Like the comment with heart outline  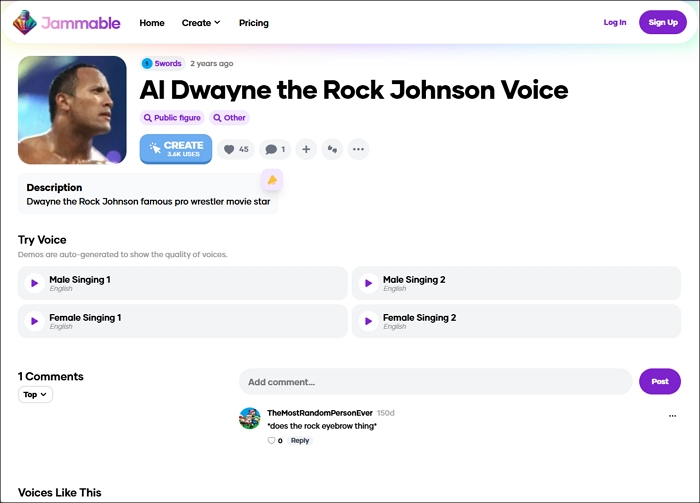pyautogui.click(x=271, y=441)
